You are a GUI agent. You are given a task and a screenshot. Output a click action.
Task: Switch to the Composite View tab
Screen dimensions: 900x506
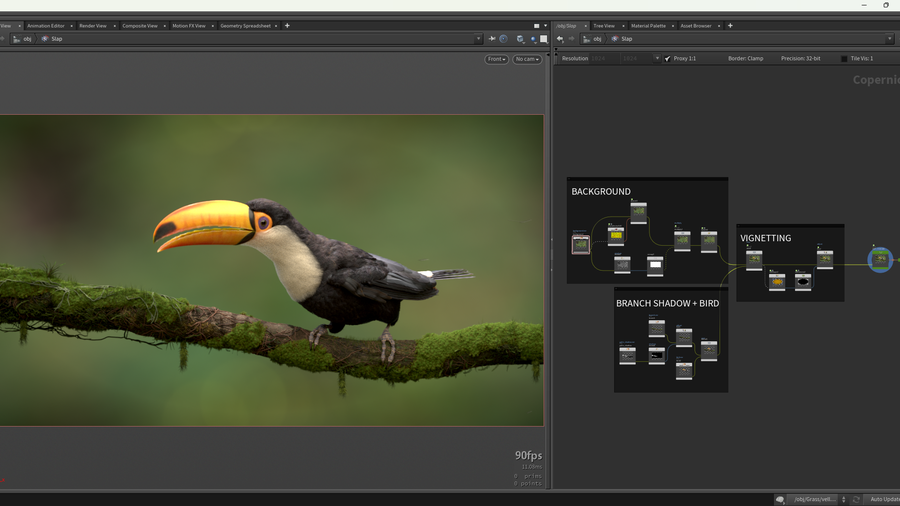point(139,26)
